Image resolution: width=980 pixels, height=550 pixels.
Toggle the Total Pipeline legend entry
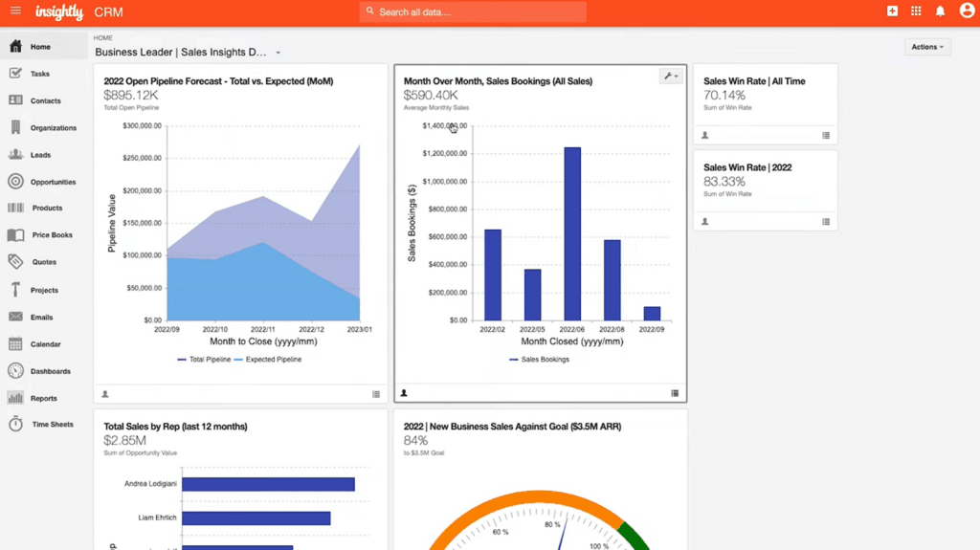point(204,360)
